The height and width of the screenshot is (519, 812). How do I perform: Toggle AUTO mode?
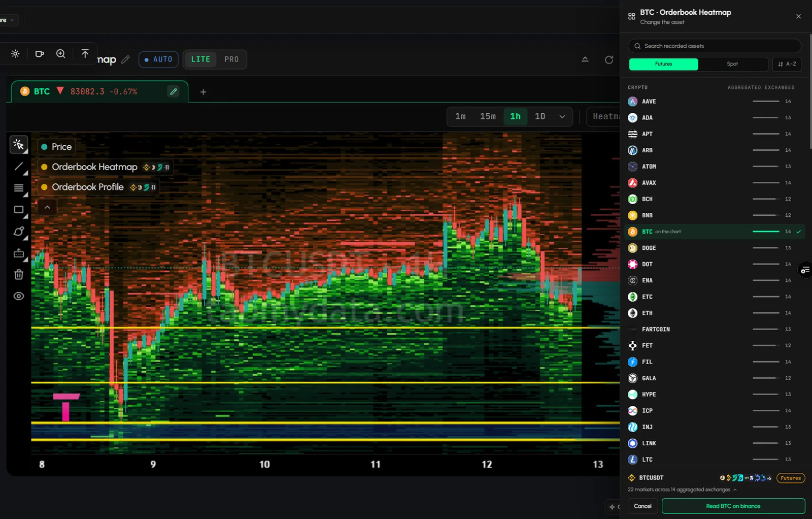click(x=158, y=59)
